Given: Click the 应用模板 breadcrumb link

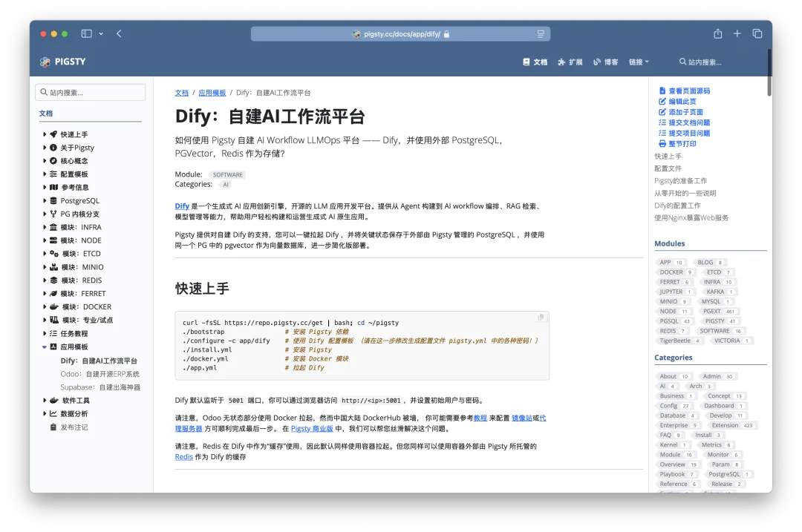Looking at the screenshot, I should 212,93.
